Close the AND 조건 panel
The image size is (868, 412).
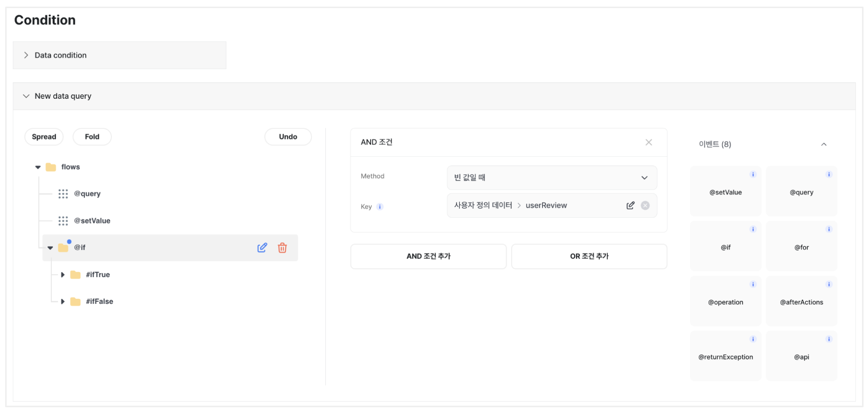click(x=648, y=142)
